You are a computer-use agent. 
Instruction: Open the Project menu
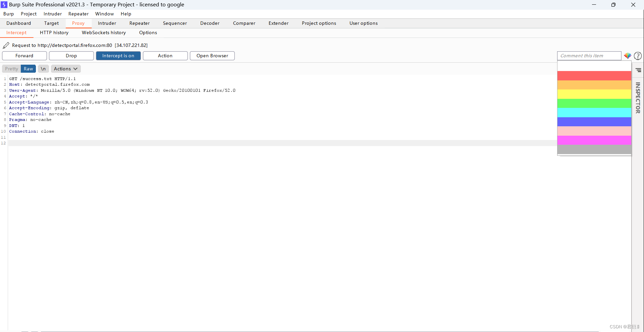[29, 14]
